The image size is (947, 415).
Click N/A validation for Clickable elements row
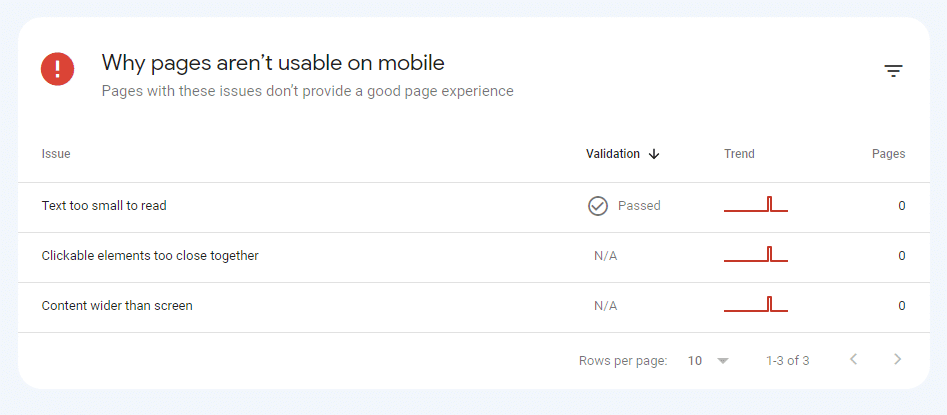[x=605, y=256]
